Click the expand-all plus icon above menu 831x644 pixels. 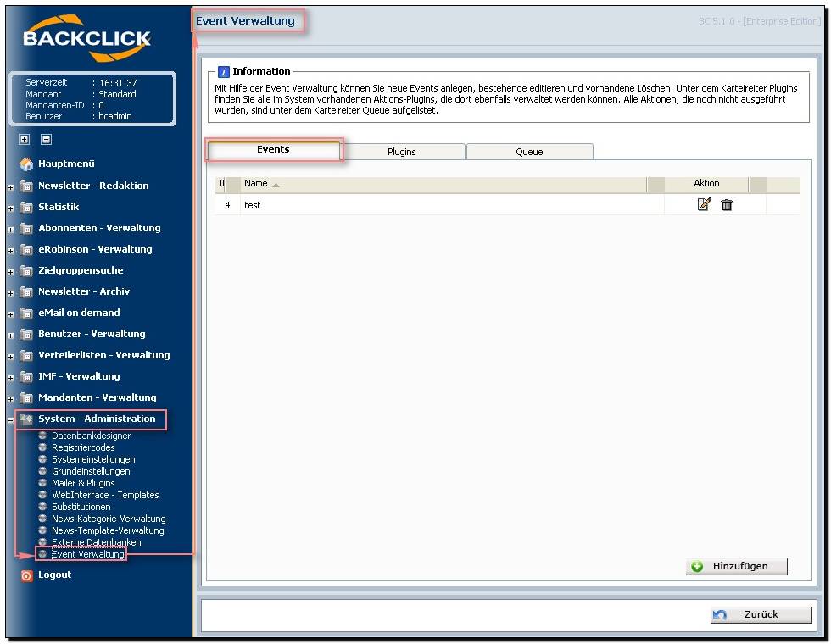pyautogui.click(x=25, y=139)
